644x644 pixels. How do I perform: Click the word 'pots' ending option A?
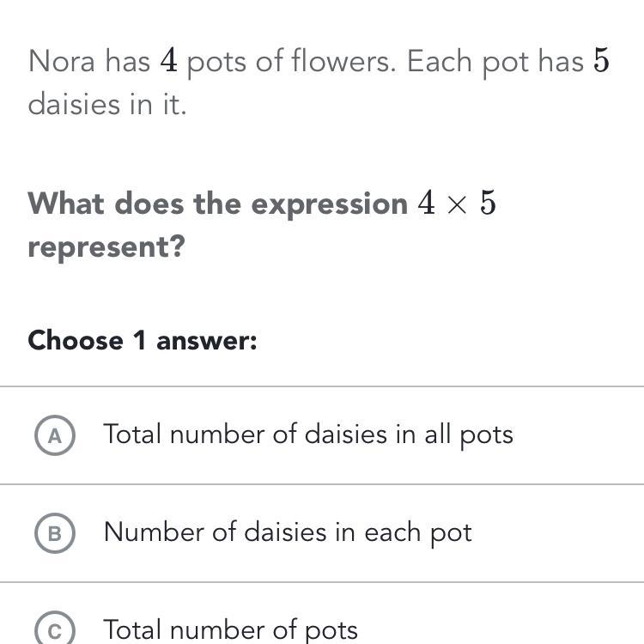[486, 435]
